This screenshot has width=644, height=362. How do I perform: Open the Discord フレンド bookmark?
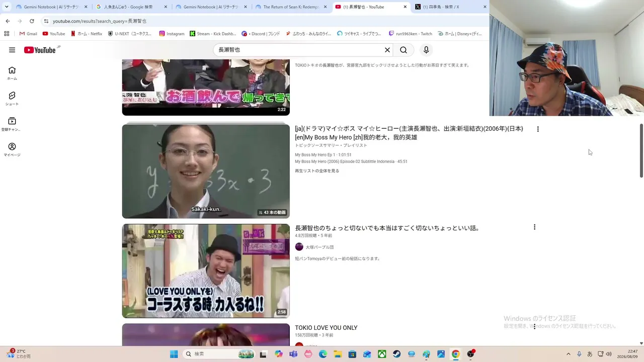[261, 34]
